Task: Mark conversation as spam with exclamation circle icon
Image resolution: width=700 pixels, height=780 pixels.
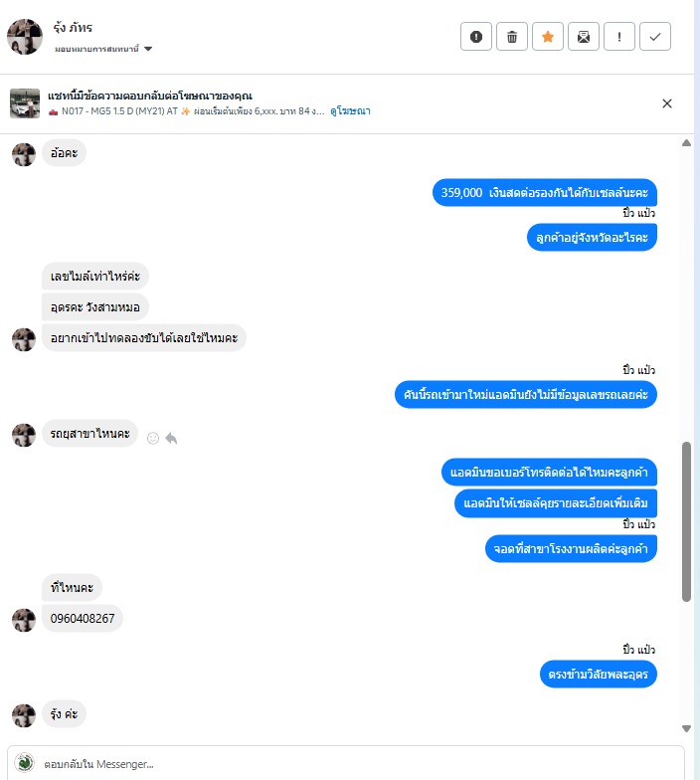Action: [x=475, y=36]
